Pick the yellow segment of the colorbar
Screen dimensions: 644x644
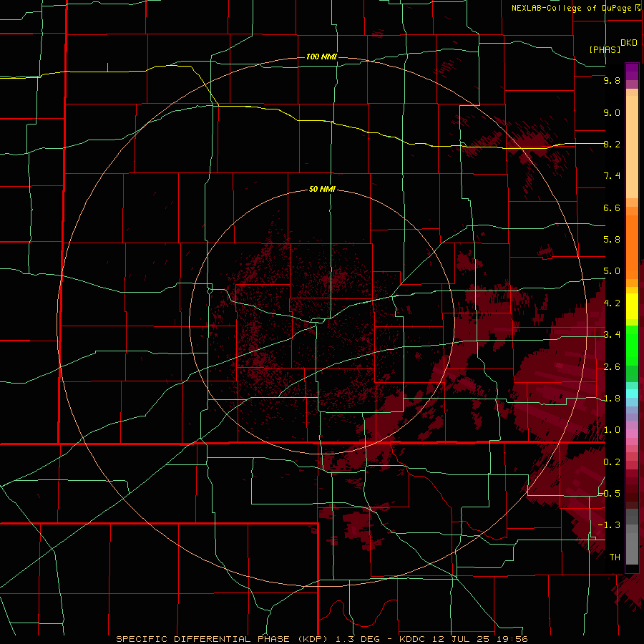click(x=632, y=306)
